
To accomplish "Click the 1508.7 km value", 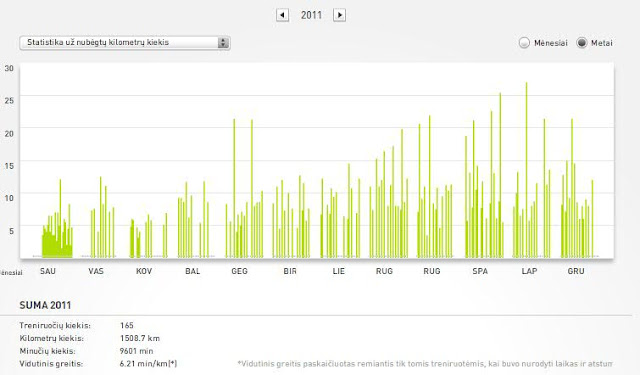I will 140,338.
